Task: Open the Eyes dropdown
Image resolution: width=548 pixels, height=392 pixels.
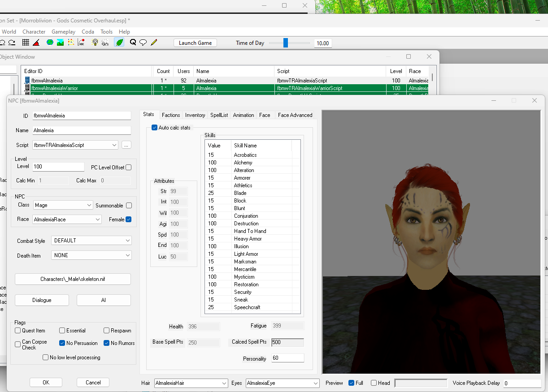Action: (x=283, y=383)
